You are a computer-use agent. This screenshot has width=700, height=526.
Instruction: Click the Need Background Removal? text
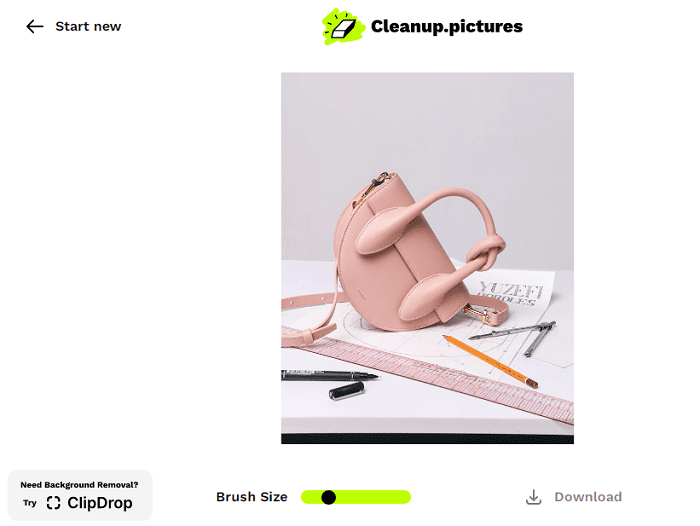[x=79, y=485]
